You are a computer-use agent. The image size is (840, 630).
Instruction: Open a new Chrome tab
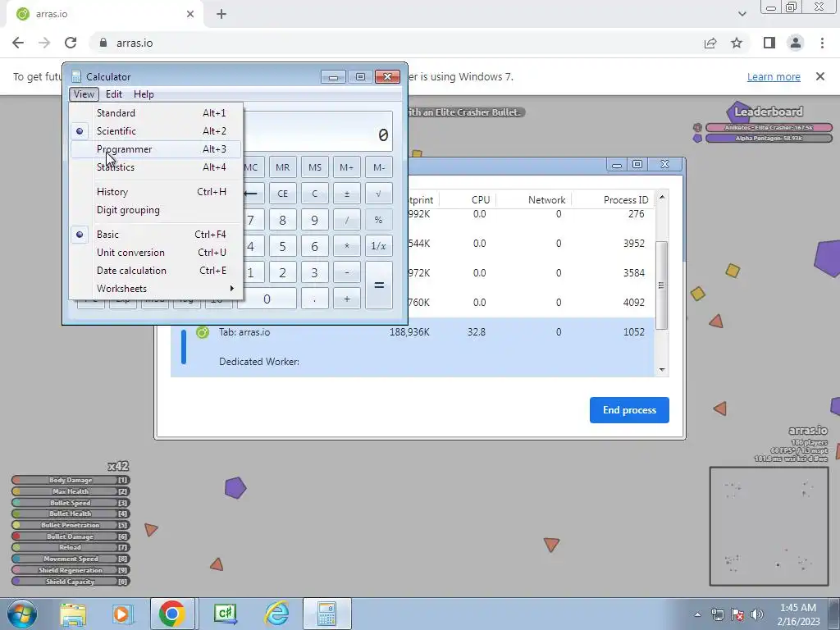point(221,14)
